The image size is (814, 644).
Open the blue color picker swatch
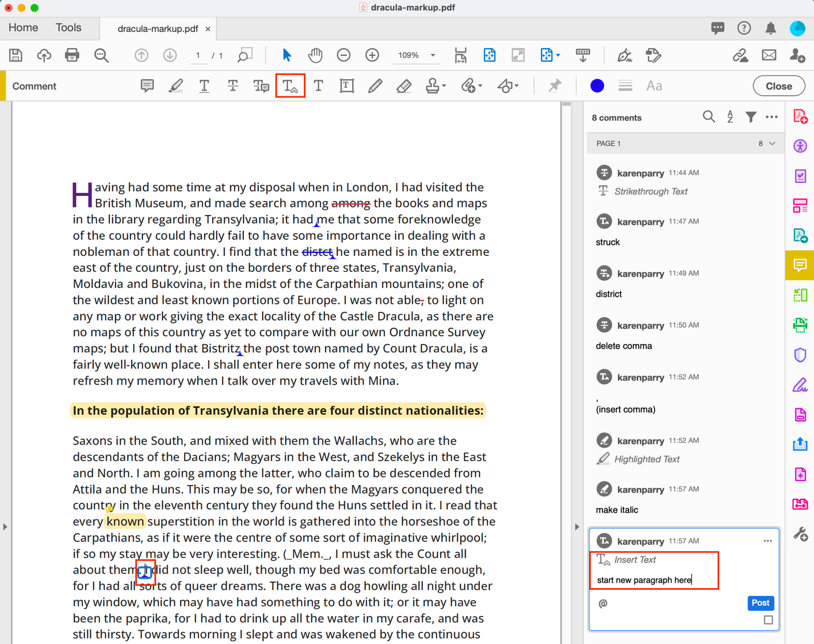597,86
